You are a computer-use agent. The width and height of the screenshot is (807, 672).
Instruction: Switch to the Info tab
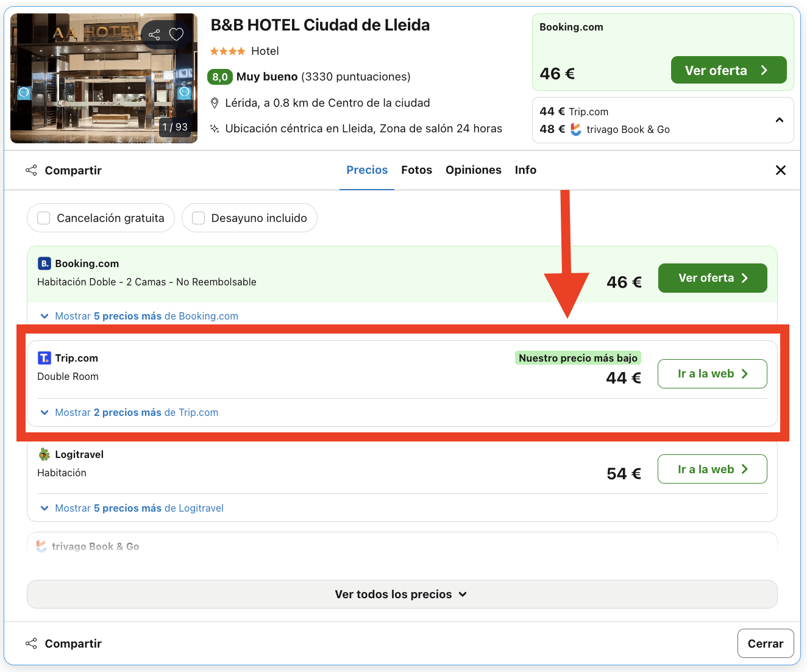pyautogui.click(x=525, y=170)
